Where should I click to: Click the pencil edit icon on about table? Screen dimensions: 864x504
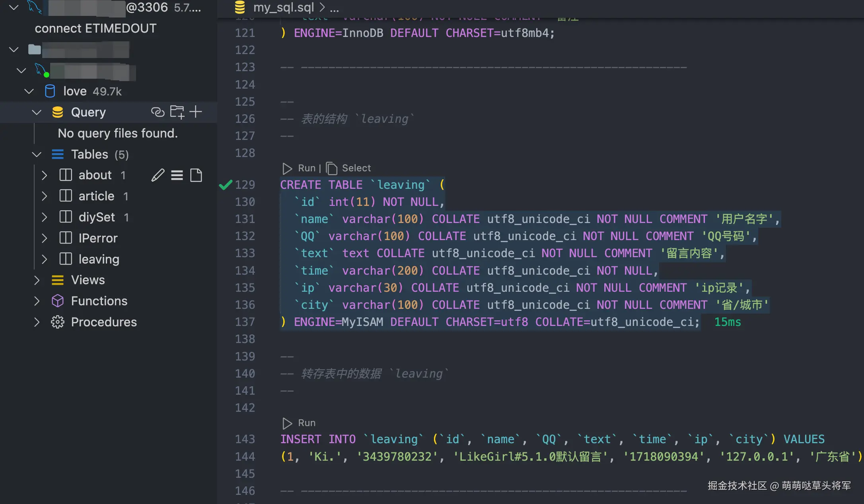(x=158, y=175)
